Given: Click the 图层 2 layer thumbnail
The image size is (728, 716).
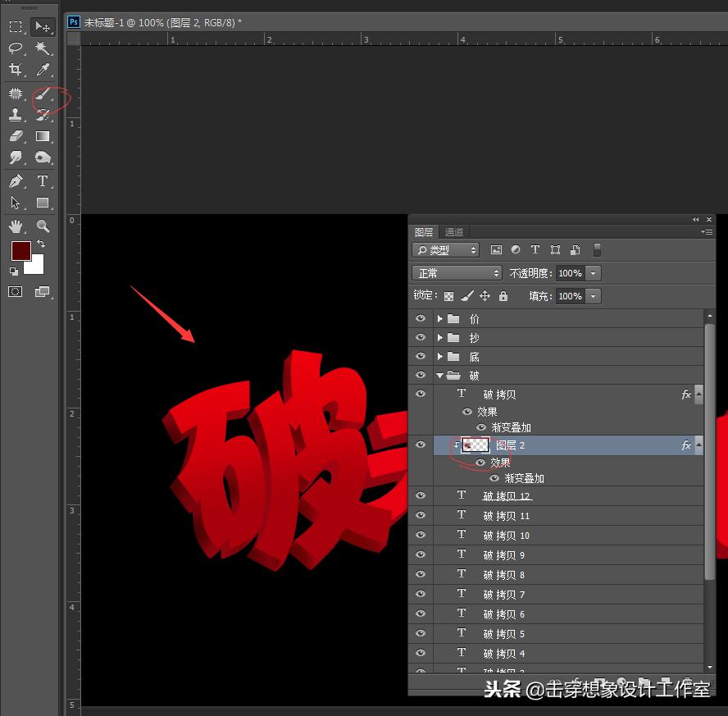Looking at the screenshot, I should pyautogui.click(x=474, y=445).
